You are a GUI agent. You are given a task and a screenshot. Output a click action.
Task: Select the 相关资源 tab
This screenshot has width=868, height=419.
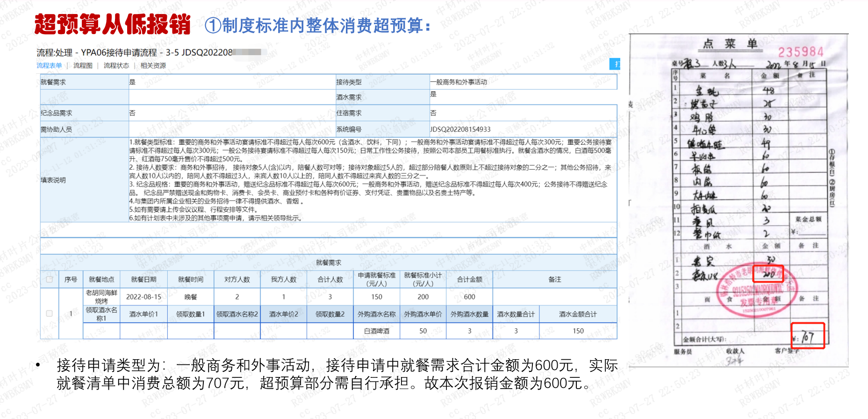pyautogui.click(x=153, y=65)
